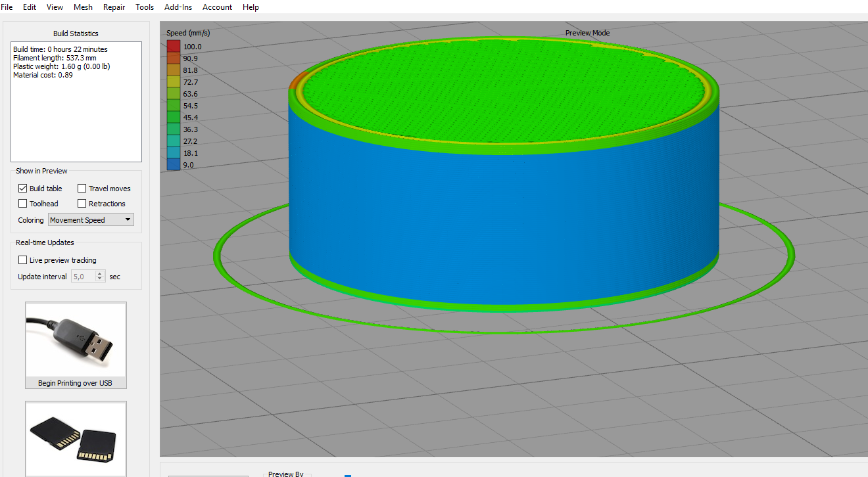Enable Travel moves in preview
868x477 pixels.
82,189
